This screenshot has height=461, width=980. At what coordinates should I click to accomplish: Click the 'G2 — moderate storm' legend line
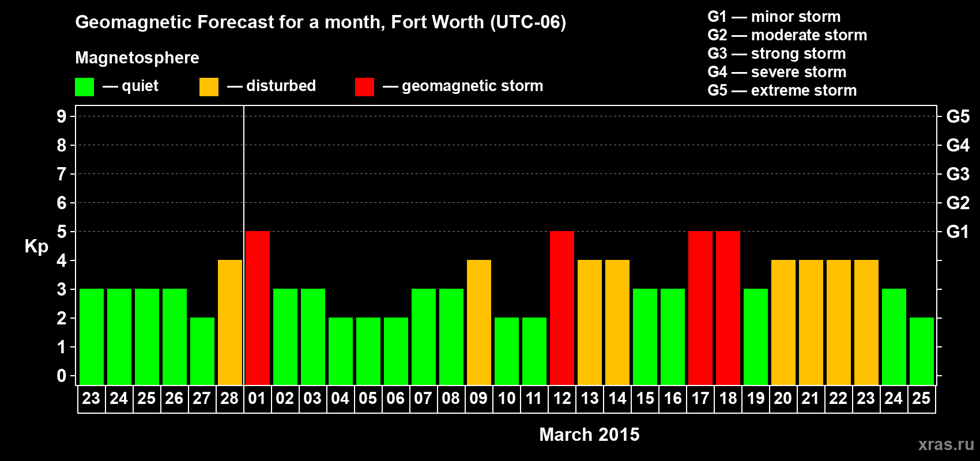pyautogui.click(x=787, y=35)
